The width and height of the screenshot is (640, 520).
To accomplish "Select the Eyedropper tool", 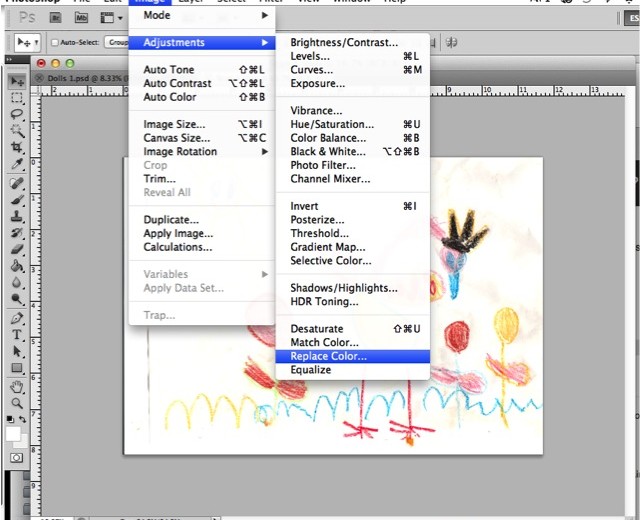I will click(17, 164).
